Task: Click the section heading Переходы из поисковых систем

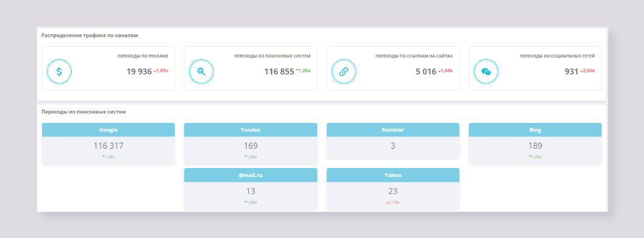Action: 84,111
